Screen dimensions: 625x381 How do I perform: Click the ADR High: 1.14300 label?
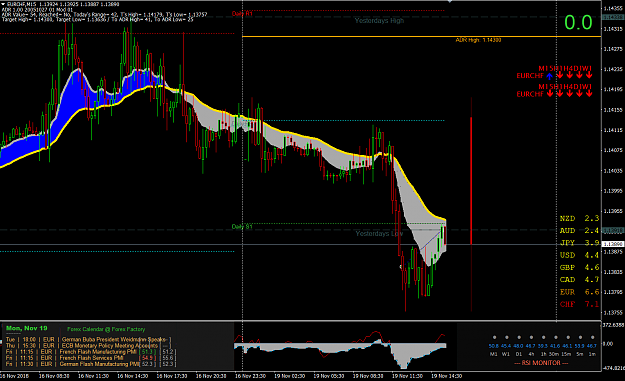pyautogui.click(x=478, y=40)
